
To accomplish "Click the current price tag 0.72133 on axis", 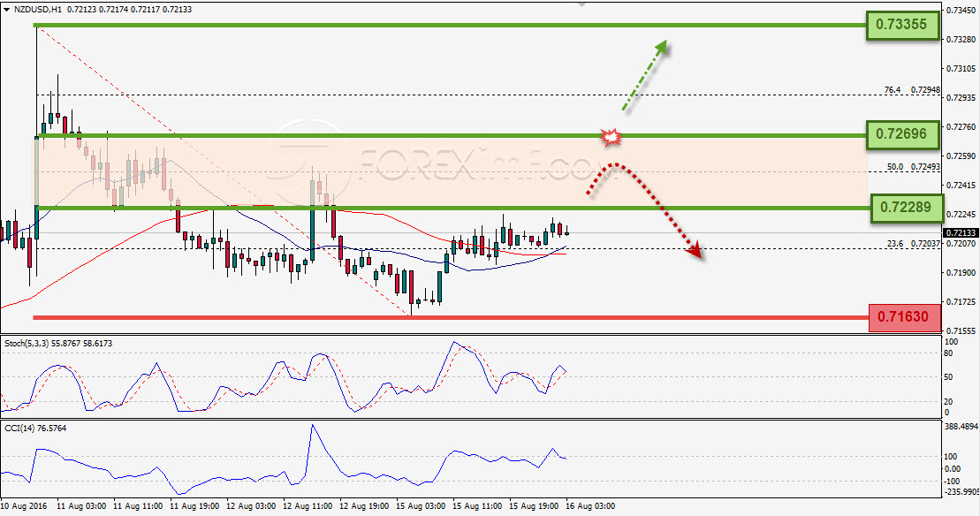I will 961,233.
